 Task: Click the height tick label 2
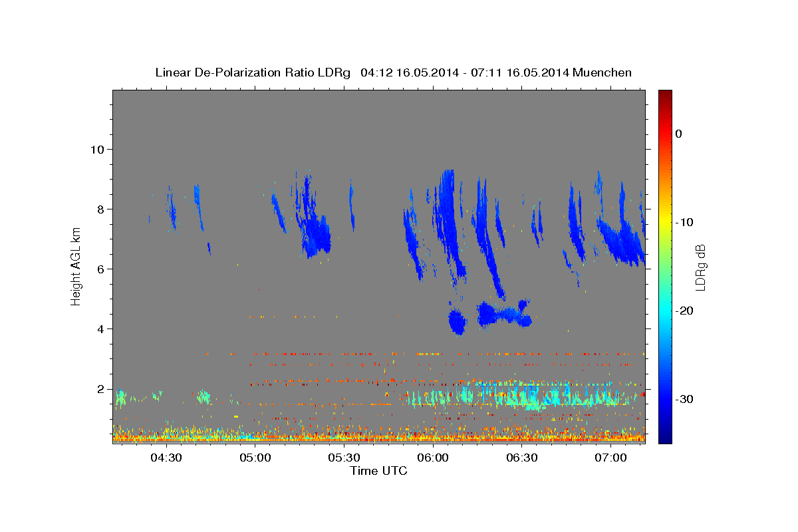click(x=101, y=388)
